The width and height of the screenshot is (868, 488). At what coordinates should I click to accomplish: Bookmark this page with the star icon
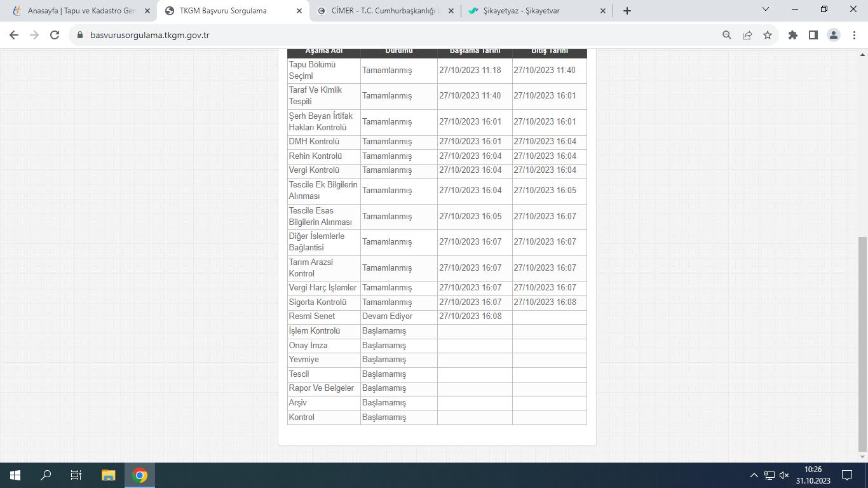[768, 35]
